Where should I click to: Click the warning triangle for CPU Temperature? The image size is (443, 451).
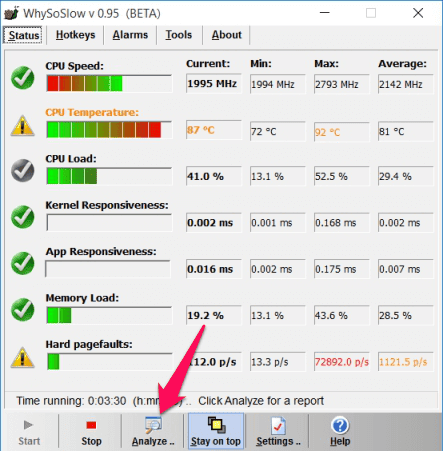pyautogui.click(x=22, y=125)
